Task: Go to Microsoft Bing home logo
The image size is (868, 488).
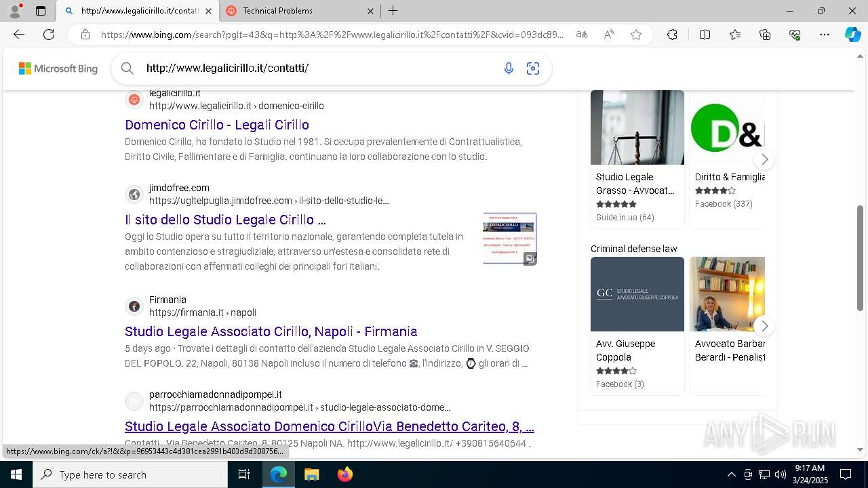Action: coord(58,68)
